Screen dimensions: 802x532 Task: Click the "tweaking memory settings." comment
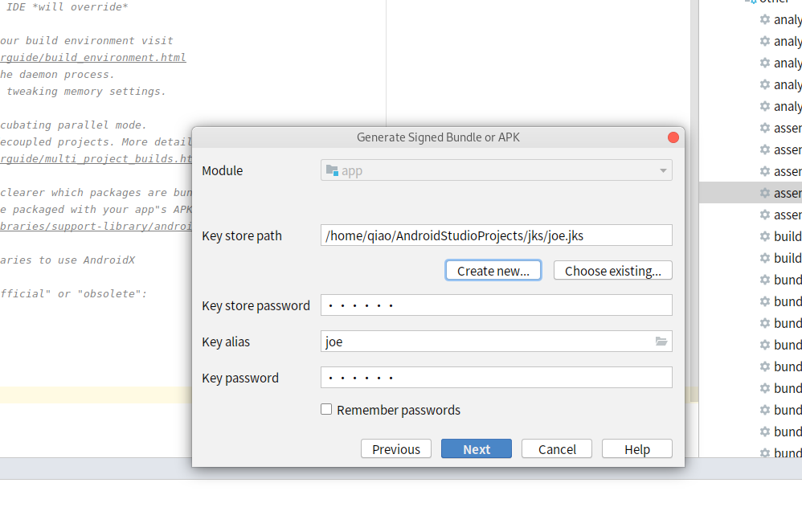click(x=87, y=91)
